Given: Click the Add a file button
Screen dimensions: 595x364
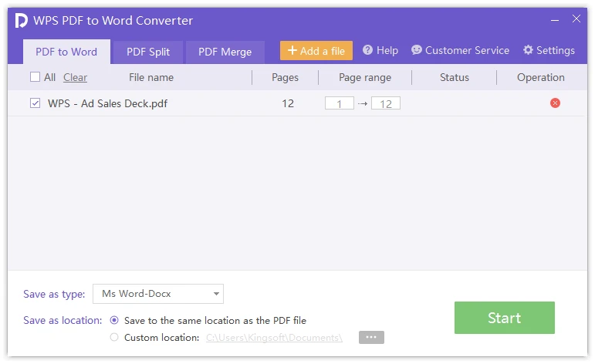Looking at the screenshot, I should tap(316, 51).
